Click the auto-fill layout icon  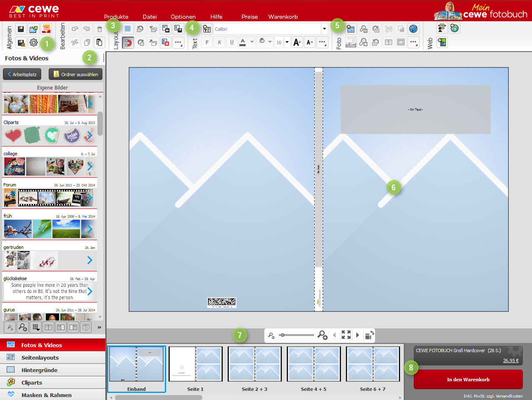tap(166, 29)
